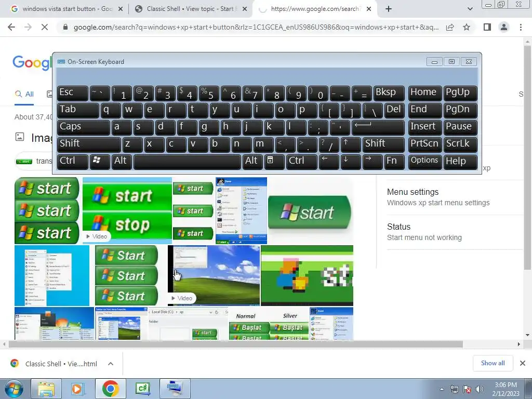
Task: Open On-Screen Keyboard taskbar icon
Action: click(x=175, y=389)
